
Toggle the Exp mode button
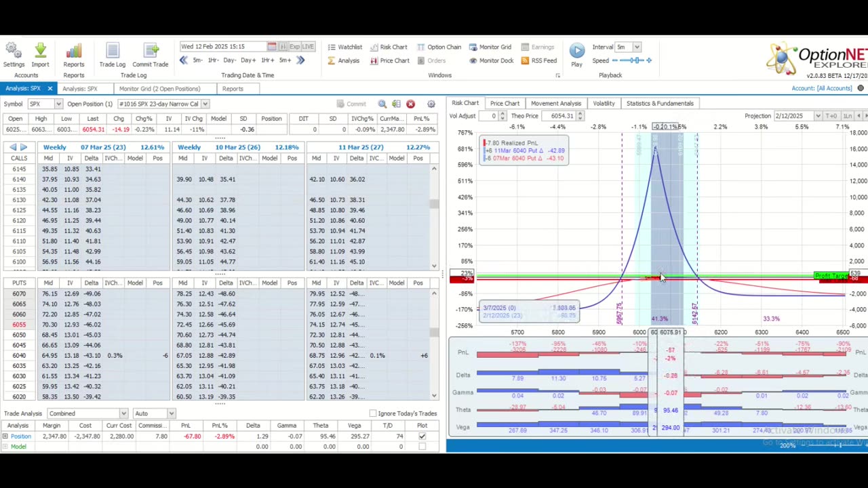click(294, 47)
